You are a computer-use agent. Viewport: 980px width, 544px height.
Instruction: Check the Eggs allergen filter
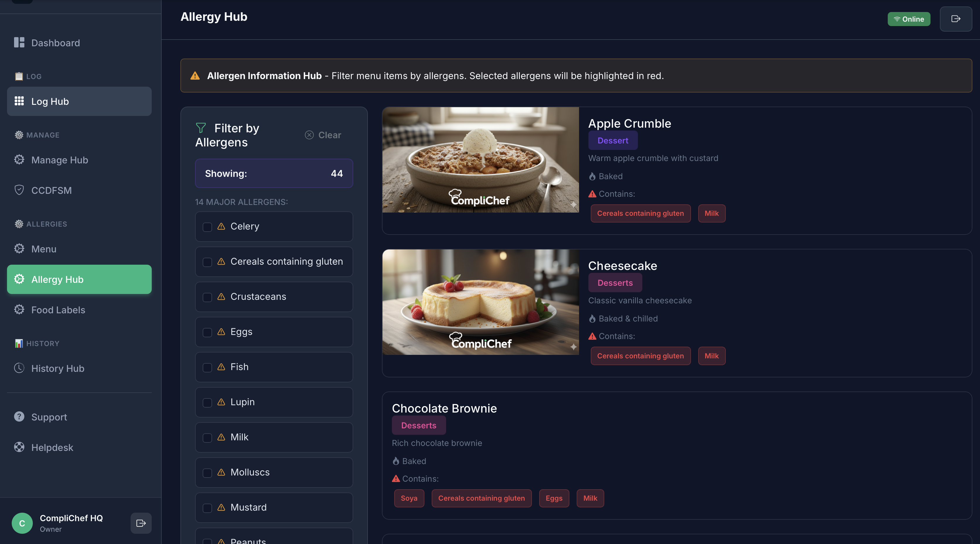point(207,333)
